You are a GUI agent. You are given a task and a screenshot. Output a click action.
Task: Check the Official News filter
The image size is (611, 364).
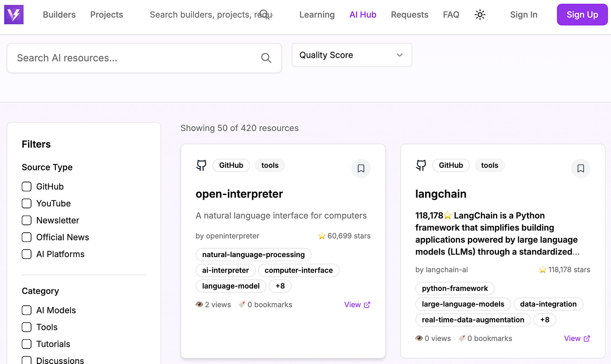(x=26, y=237)
